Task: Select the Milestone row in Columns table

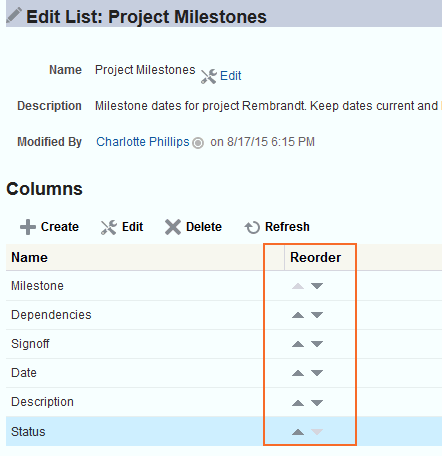Action: point(224,286)
